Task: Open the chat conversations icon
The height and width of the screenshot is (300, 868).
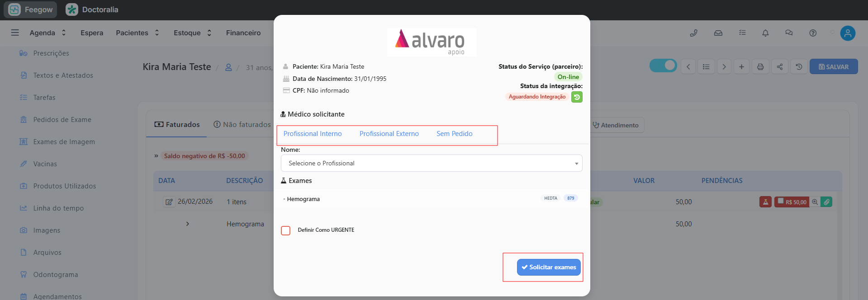Action: 789,33
